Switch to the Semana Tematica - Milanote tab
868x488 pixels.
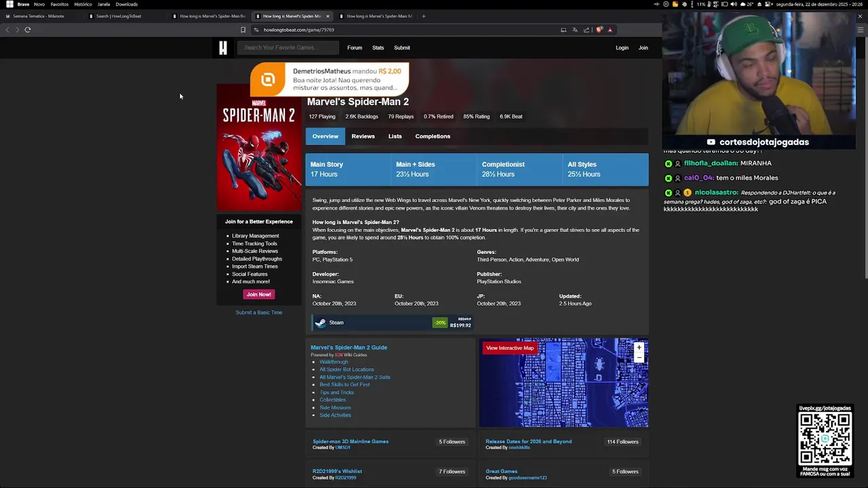[42, 16]
